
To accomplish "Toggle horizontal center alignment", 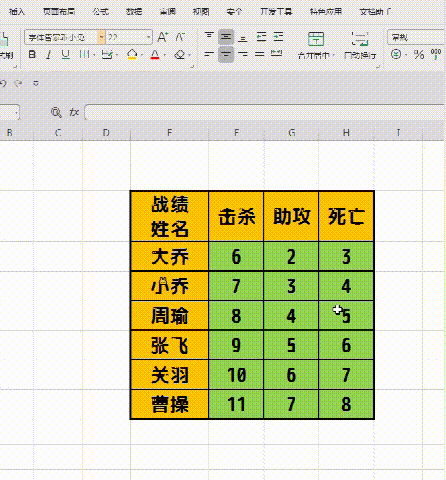I will pos(226,54).
